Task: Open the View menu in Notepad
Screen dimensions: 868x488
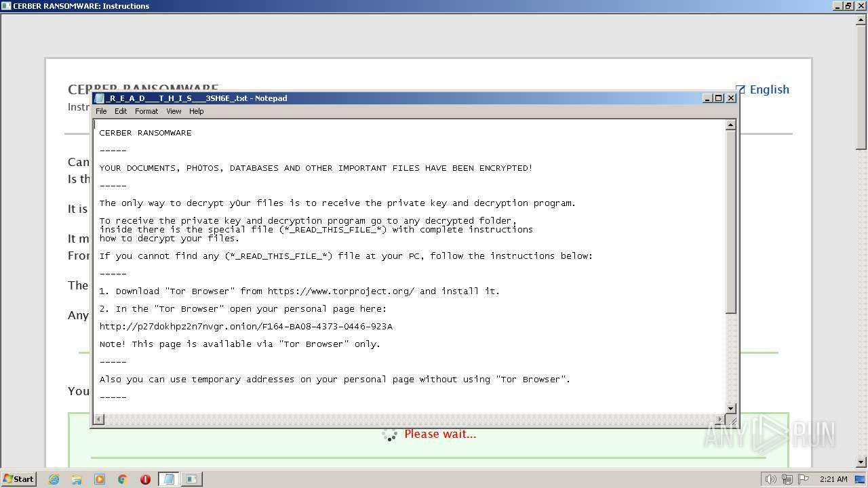Action: [174, 111]
